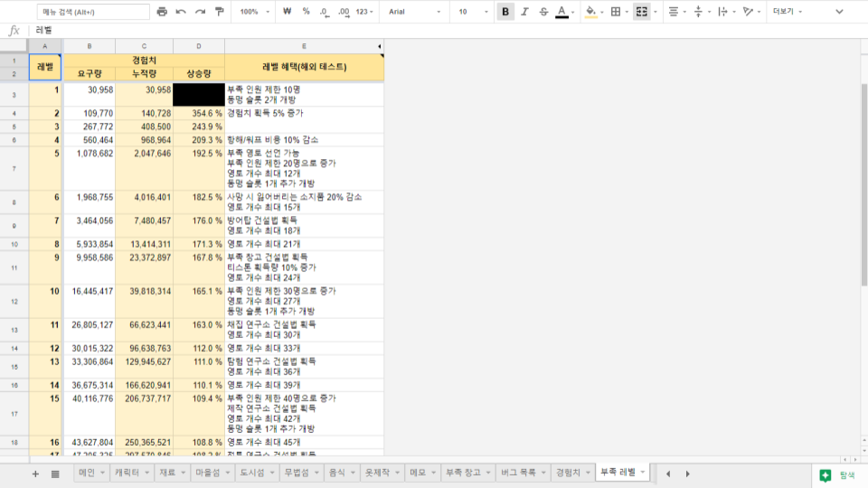The image size is (868, 488).
Task: Switch to the 버그 목록 sheet tab
Action: coord(523,473)
